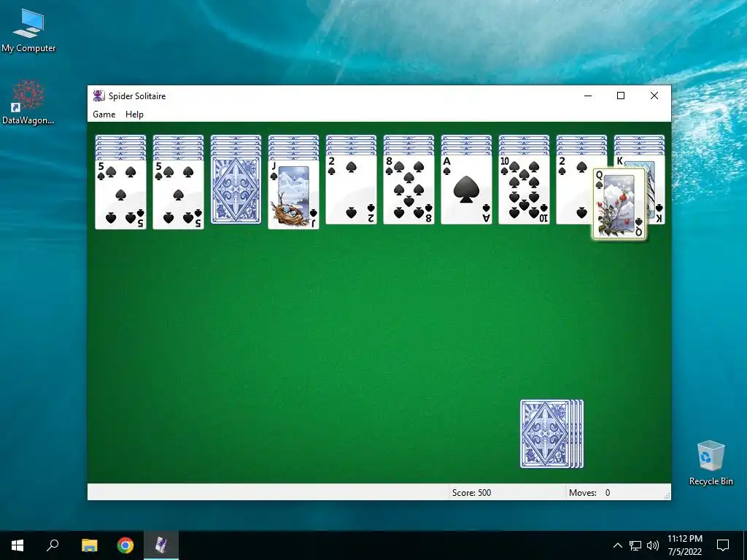Viewport: 747px width, 560px height.
Task: Select the 2 of spades next to the Jack
Action: tap(351, 190)
